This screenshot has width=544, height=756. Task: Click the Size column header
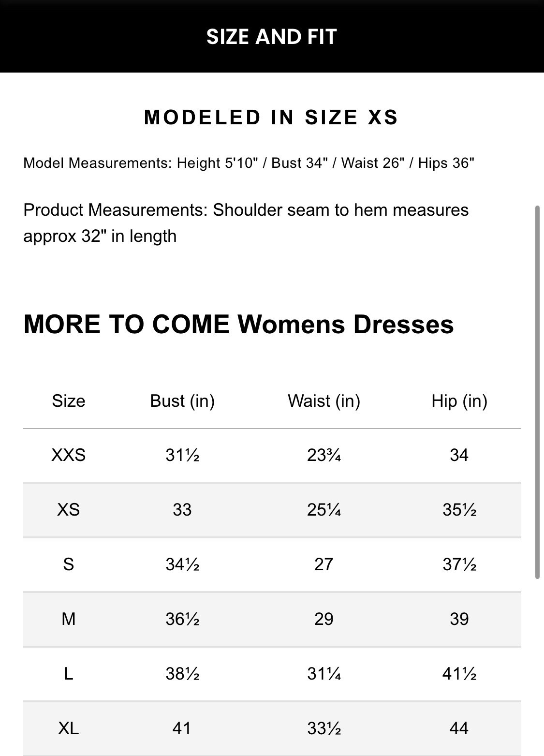(x=69, y=401)
